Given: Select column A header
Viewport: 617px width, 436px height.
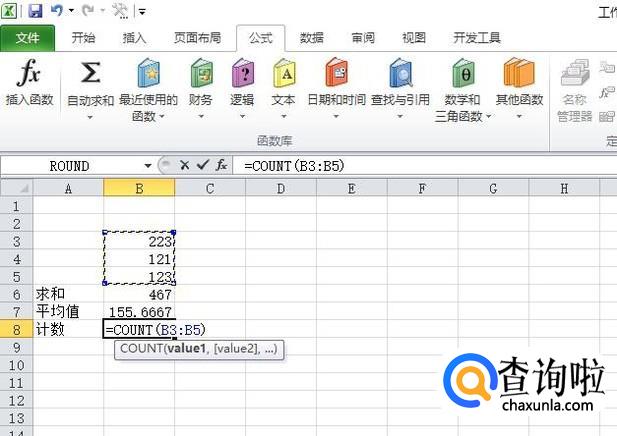Looking at the screenshot, I should [68, 188].
